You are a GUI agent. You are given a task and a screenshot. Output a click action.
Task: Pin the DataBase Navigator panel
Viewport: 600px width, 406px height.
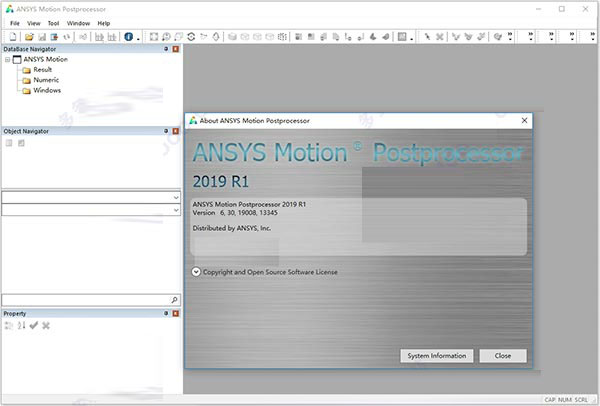click(166, 49)
